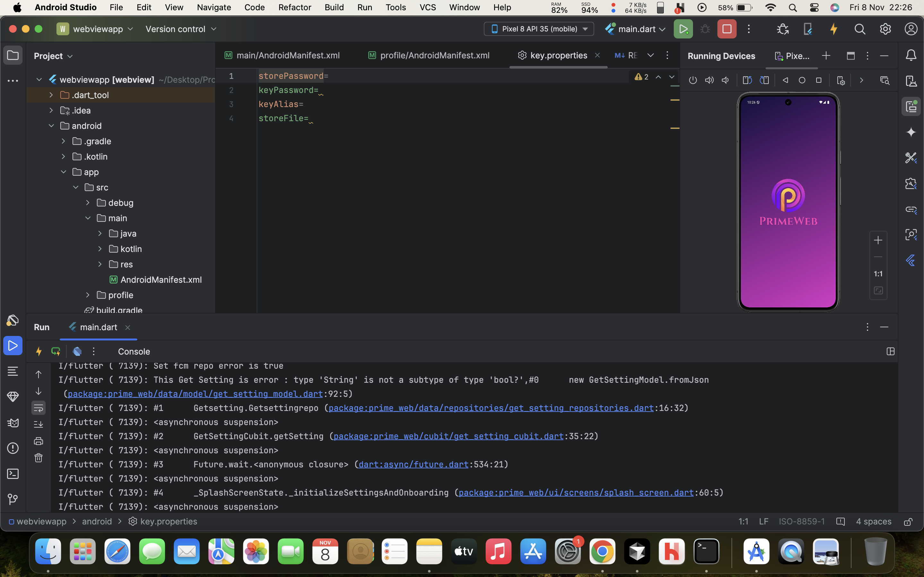Expand the .dart_tool folder
924x577 pixels.
(51, 95)
